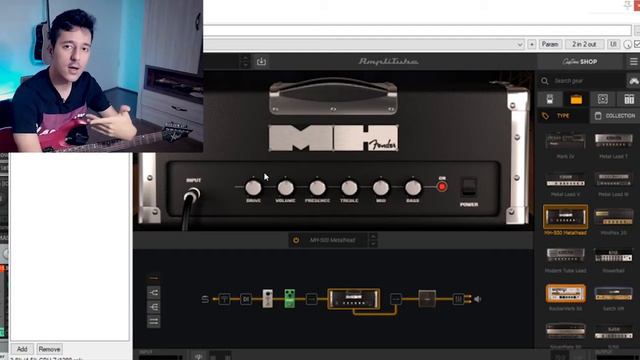Choose the Modern Tube Lead amp thumbnail

point(565,256)
